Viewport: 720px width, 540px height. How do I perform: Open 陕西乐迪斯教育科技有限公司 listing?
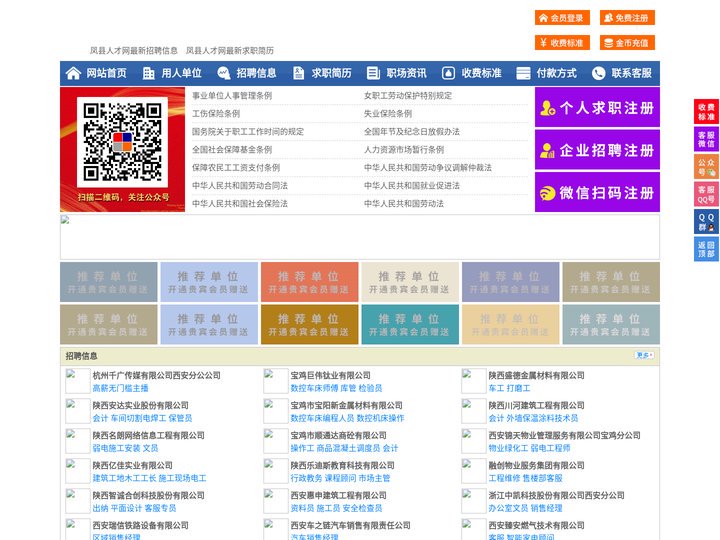coord(343,465)
